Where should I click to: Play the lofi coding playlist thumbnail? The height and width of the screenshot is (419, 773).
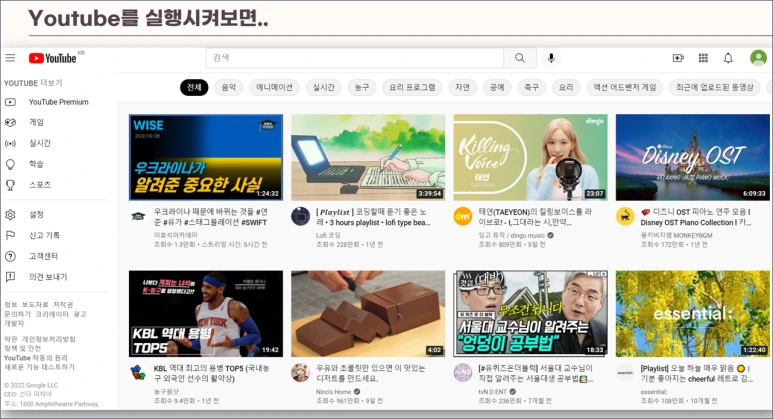(368, 158)
